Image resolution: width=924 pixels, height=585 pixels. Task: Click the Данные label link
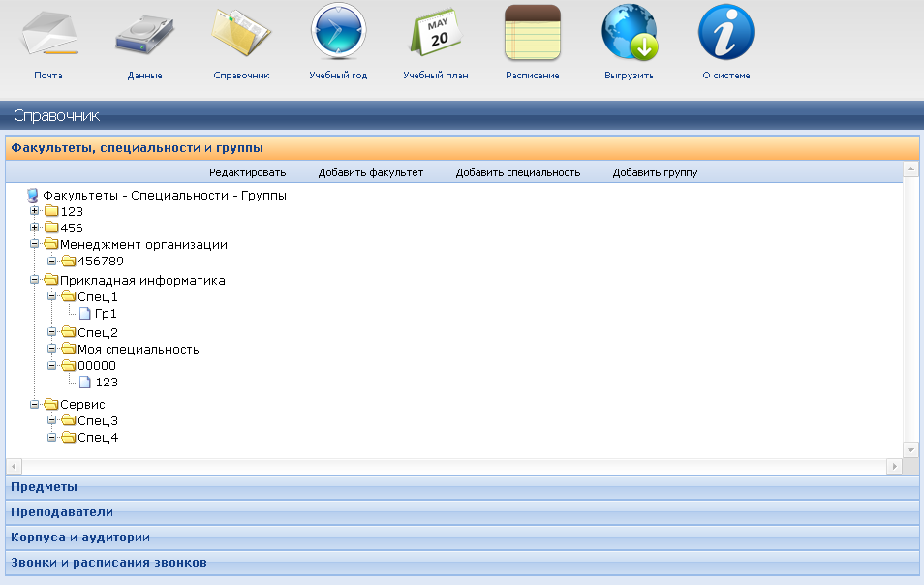coord(144,75)
